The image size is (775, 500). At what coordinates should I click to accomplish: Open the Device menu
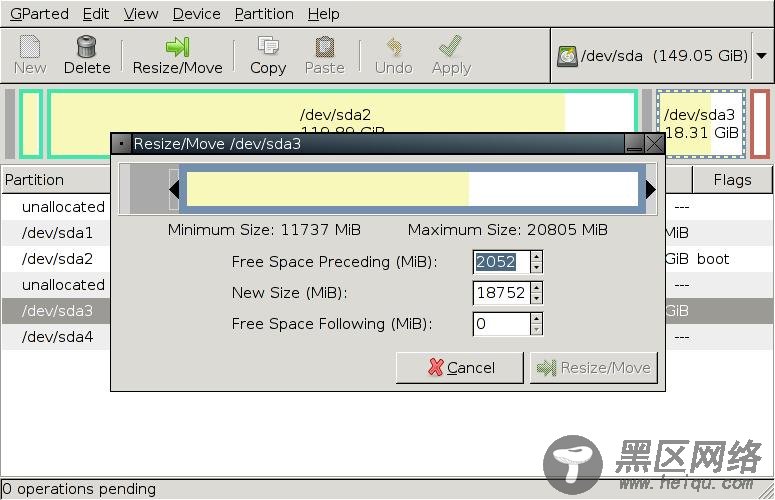(x=196, y=14)
